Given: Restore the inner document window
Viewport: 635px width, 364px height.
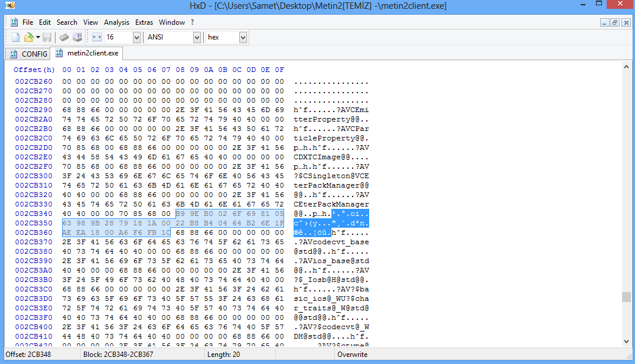Looking at the screenshot, I should [x=615, y=22].
